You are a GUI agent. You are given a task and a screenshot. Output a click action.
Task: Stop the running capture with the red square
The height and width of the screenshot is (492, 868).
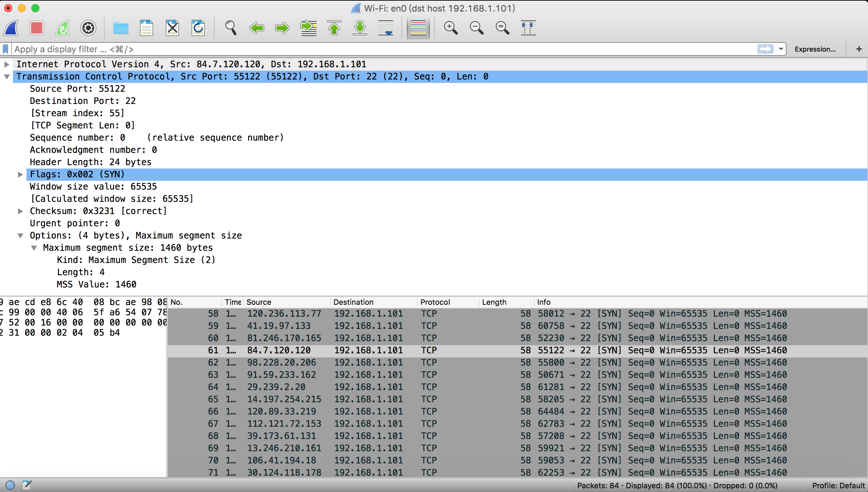click(x=37, y=28)
